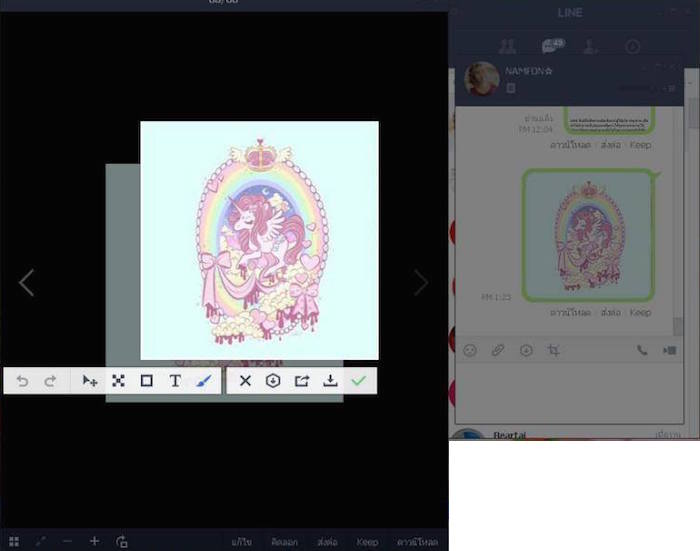This screenshot has height=551, width=700.
Task: Rotate the image in viewer
Action: [x=121, y=542]
